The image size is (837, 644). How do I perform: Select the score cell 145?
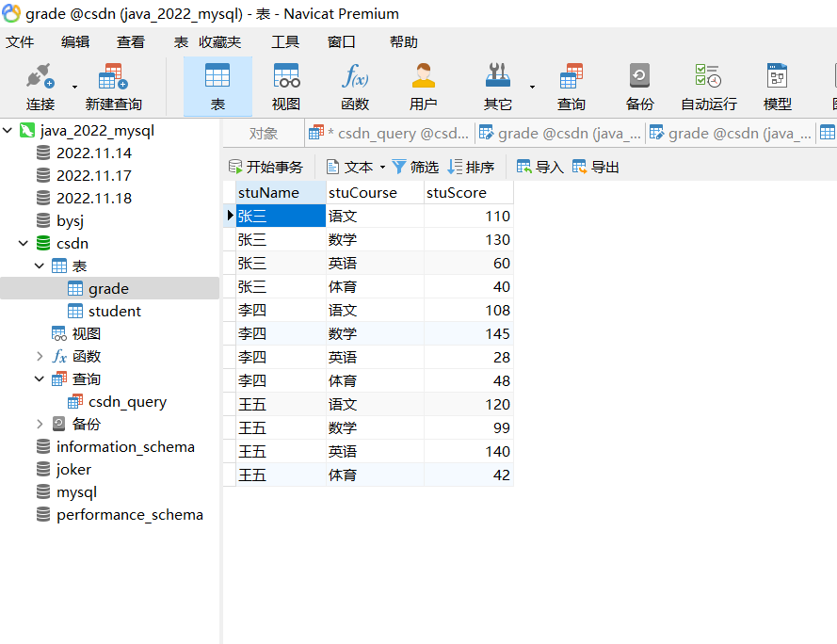coord(469,333)
